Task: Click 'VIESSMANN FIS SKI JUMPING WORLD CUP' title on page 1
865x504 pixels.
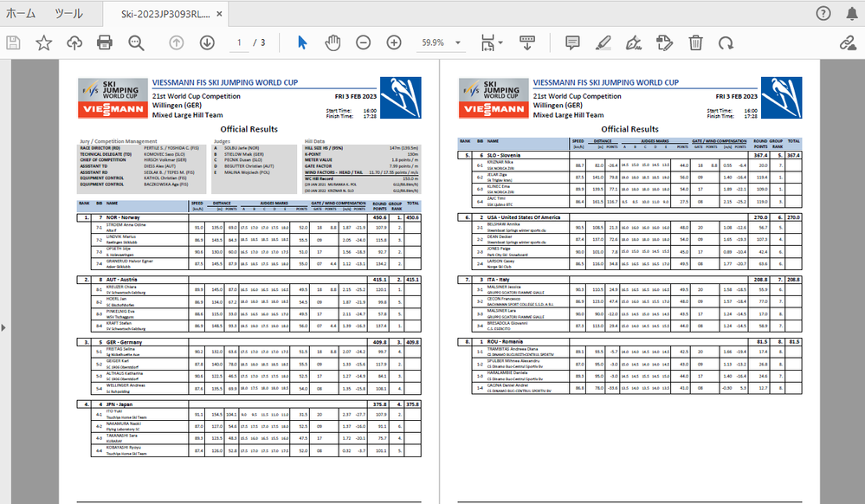Action: (x=225, y=83)
